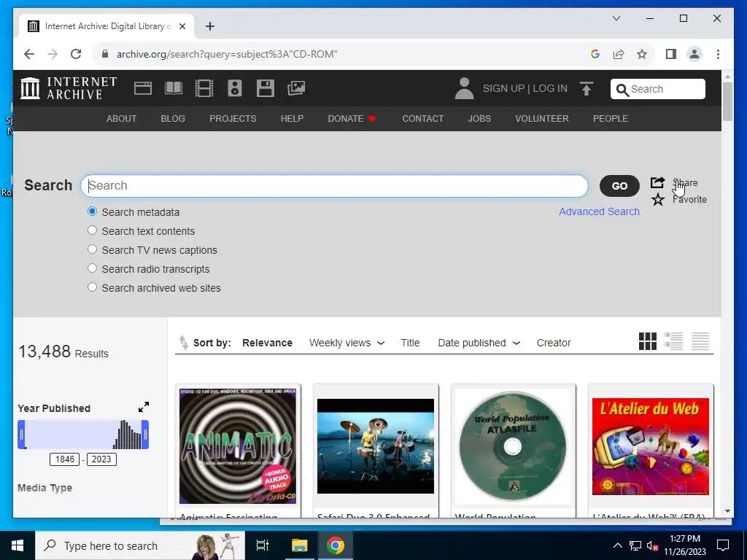Image resolution: width=747 pixels, height=560 pixels.
Task: Open Chrome profile icon
Action: coord(694,54)
